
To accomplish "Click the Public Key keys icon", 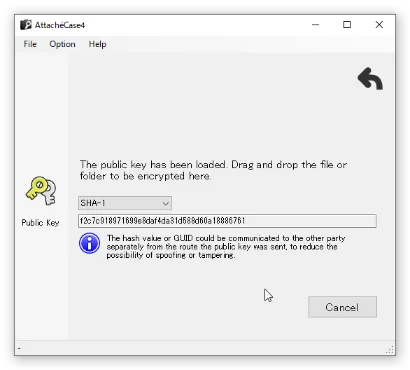I will pyautogui.click(x=41, y=190).
